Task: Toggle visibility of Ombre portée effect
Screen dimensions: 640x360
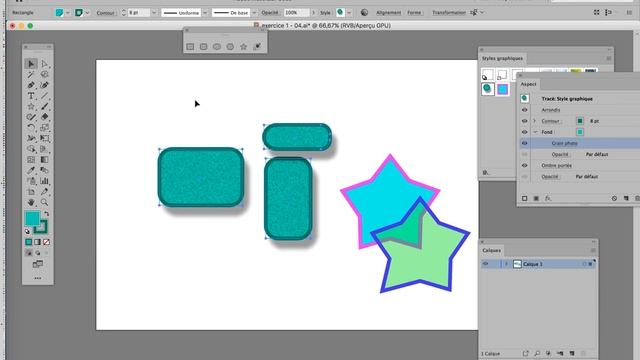Action: click(524, 165)
